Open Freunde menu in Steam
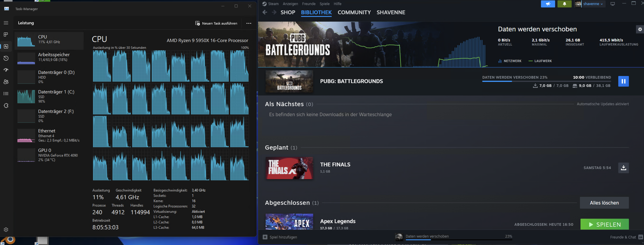This screenshot has width=644, height=245. click(309, 4)
